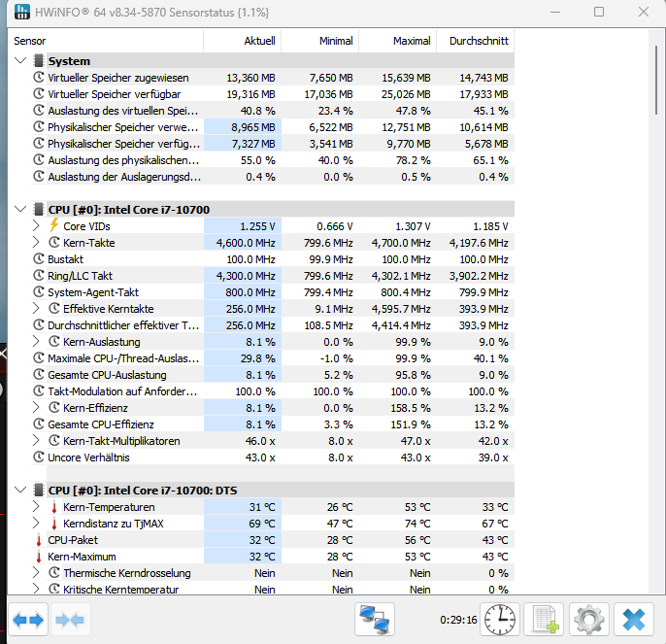The width and height of the screenshot is (666, 644).
Task: Click the Maximal column header
Action: coord(398,41)
